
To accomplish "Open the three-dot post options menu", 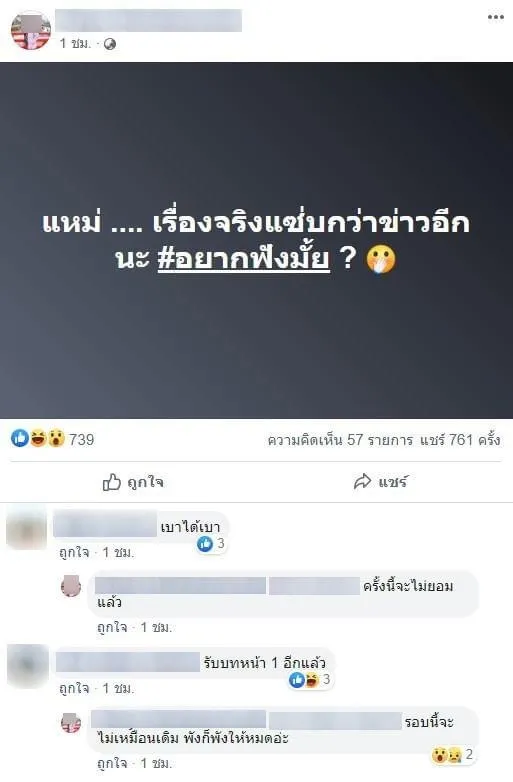I will point(496,17).
